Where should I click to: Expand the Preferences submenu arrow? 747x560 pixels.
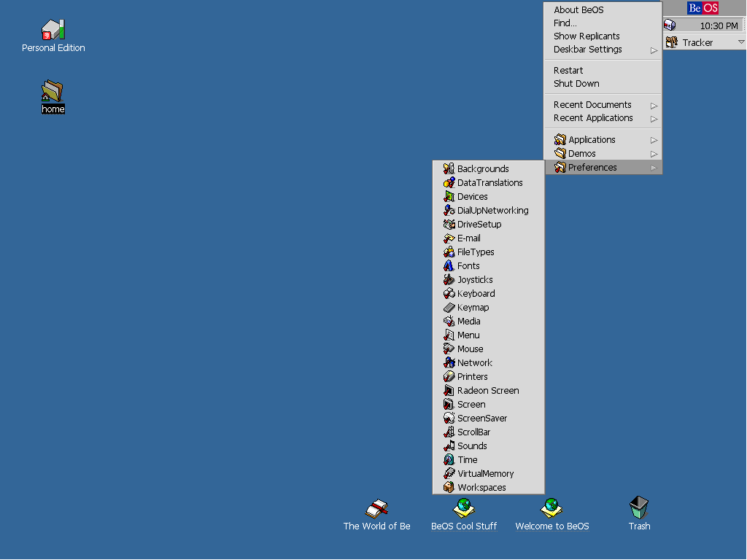(x=654, y=168)
